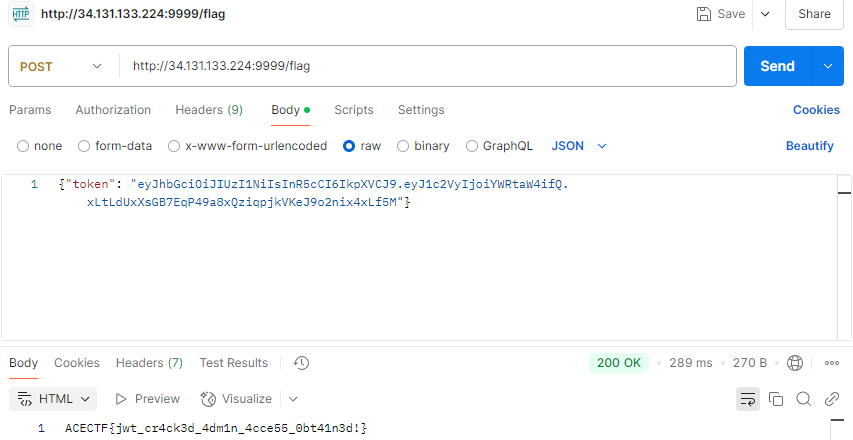The image size is (853, 440).
Task: Click the ACECTF flag response text
Action: click(216, 428)
